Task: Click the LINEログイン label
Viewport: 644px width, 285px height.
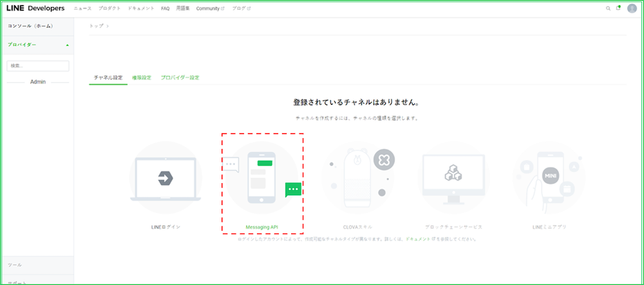Action: point(166,227)
